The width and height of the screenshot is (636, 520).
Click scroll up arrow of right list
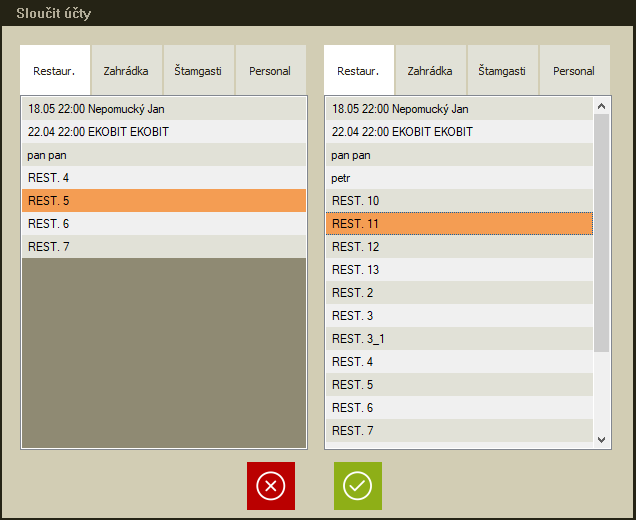(601, 105)
